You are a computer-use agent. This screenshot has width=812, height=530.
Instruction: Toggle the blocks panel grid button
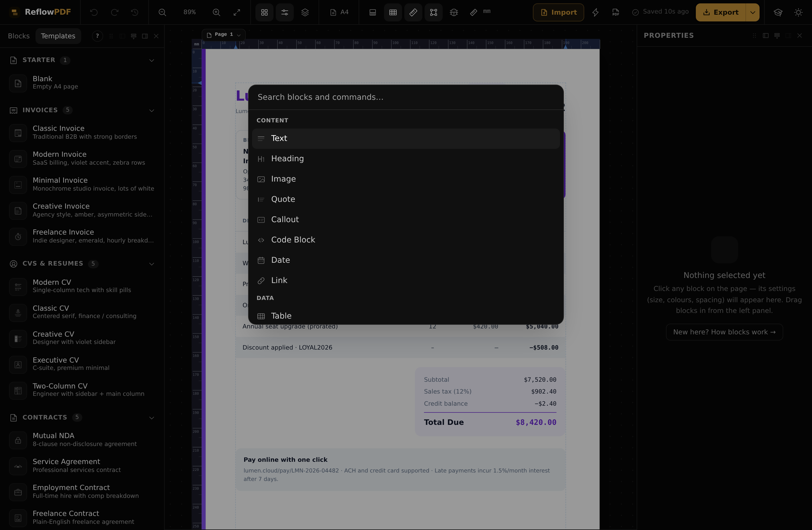(264, 12)
